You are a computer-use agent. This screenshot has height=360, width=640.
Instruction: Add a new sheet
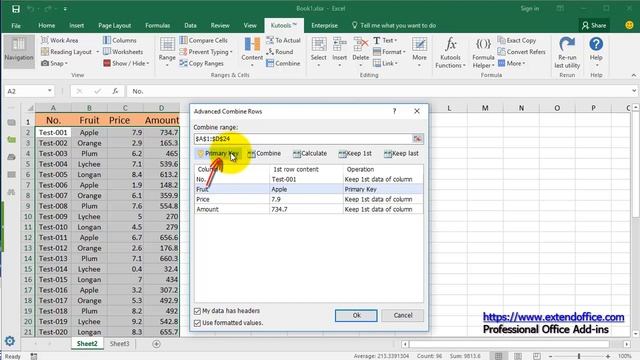[x=156, y=344]
